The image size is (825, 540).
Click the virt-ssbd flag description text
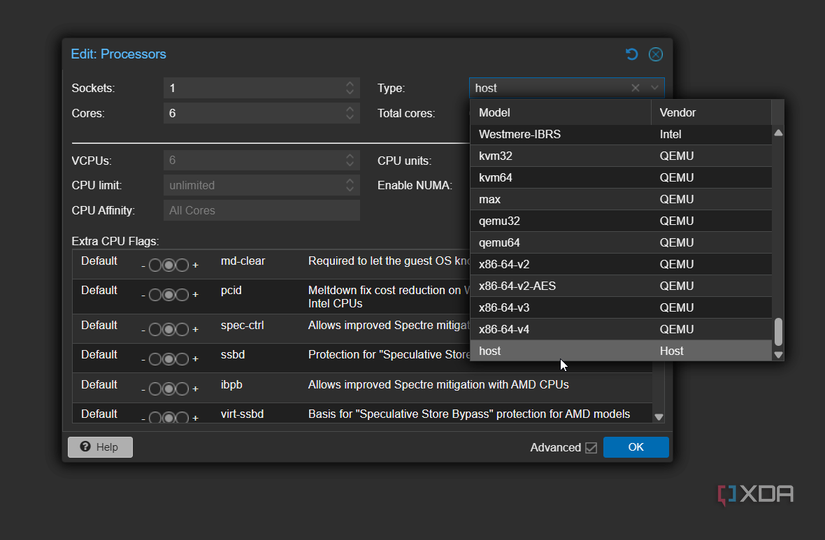469,414
